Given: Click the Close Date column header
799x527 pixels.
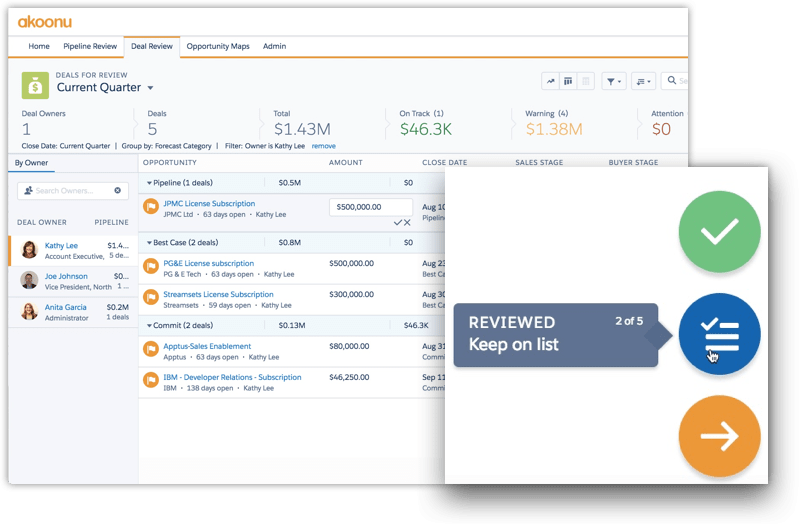Looking at the screenshot, I should pos(444,163).
